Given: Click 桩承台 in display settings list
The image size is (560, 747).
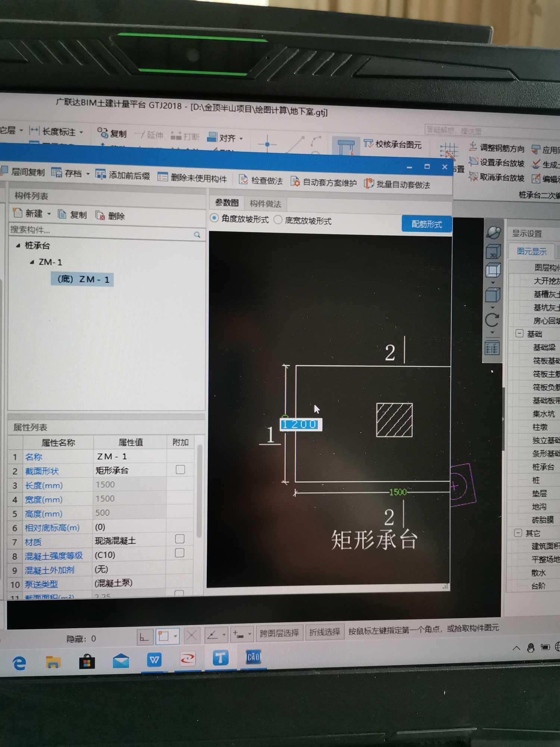Looking at the screenshot, I should [543, 467].
